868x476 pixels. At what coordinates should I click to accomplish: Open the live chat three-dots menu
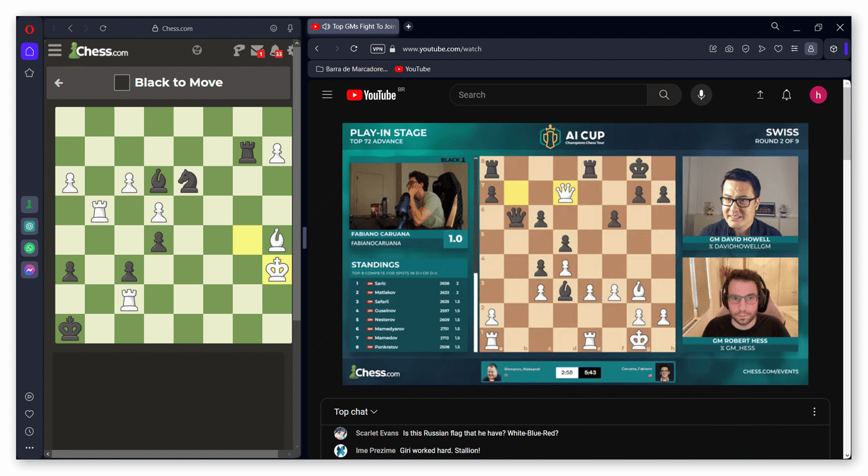(x=814, y=412)
